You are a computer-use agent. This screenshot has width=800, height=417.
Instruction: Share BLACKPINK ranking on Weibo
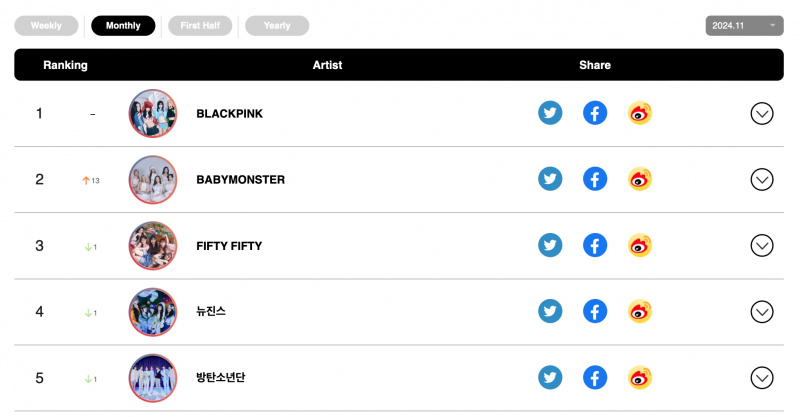coord(640,113)
